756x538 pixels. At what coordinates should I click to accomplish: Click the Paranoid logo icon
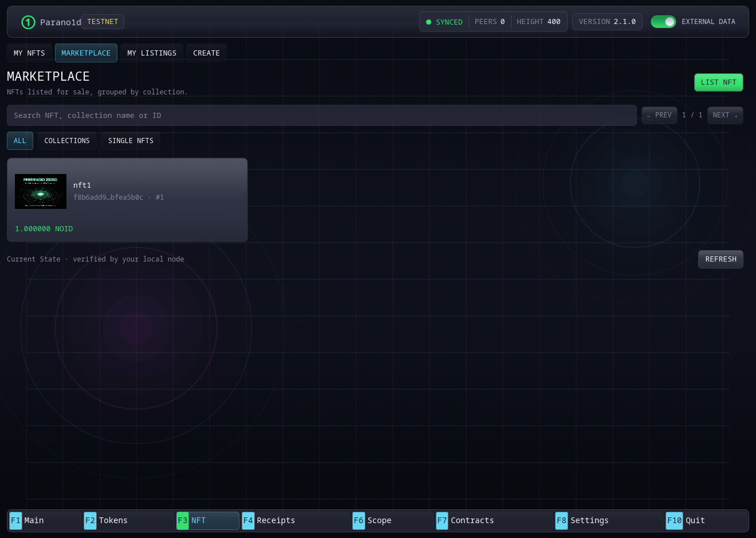click(x=28, y=22)
